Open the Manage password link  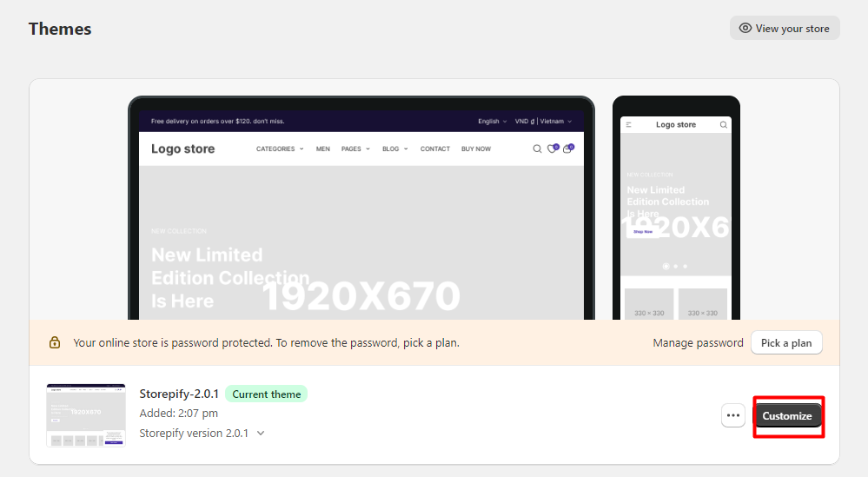click(x=698, y=343)
